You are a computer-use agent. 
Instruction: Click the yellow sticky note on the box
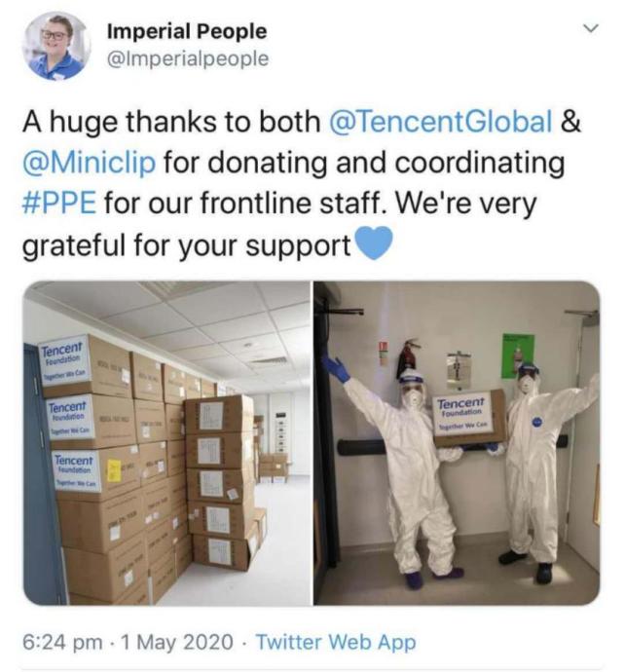[114, 470]
